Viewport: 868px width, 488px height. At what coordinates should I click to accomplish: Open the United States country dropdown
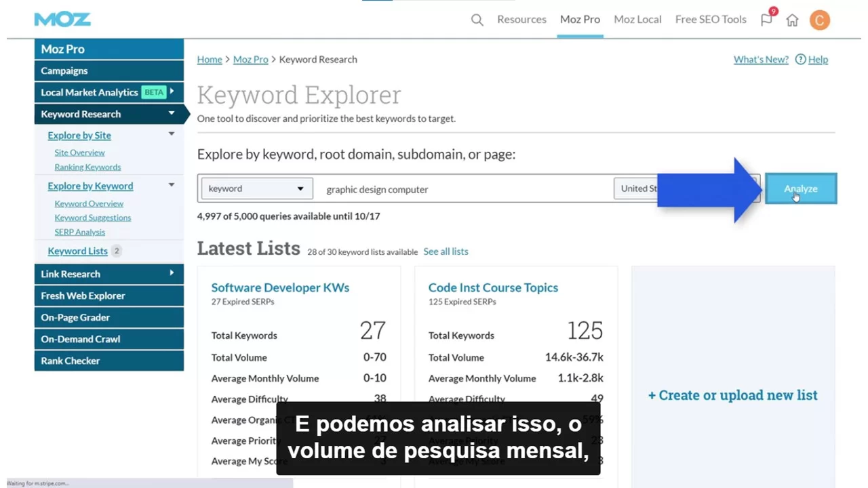(686, 188)
